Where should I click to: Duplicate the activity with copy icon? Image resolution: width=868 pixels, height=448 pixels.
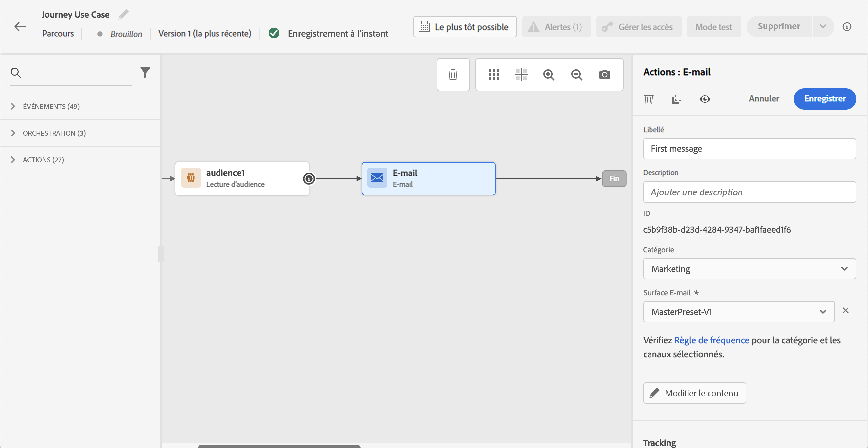click(x=676, y=99)
